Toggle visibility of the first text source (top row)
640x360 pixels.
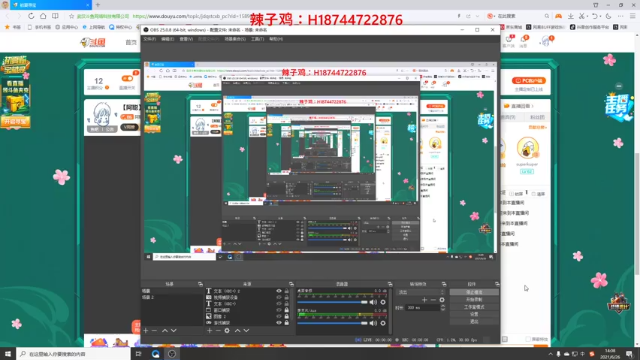(279, 291)
